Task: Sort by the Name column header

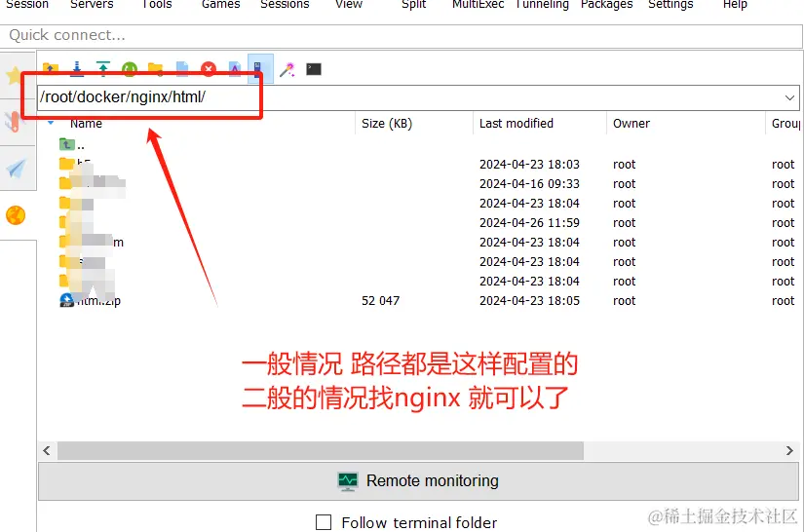Action: coord(86,124)
